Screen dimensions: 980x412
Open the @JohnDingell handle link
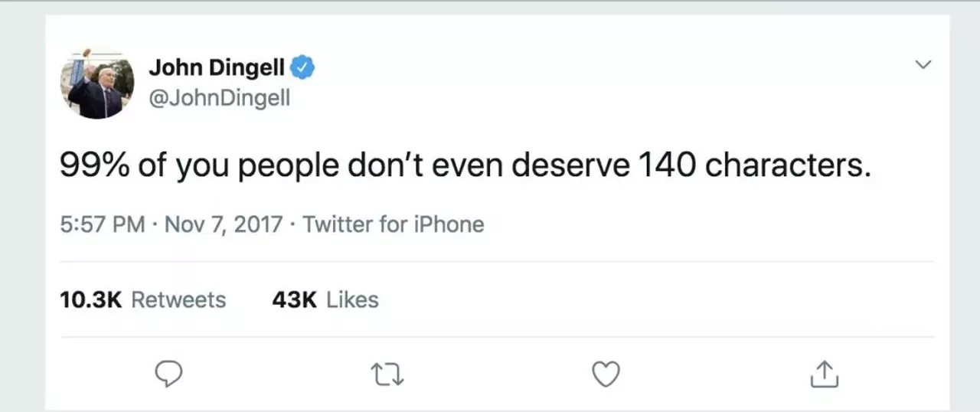219,100
